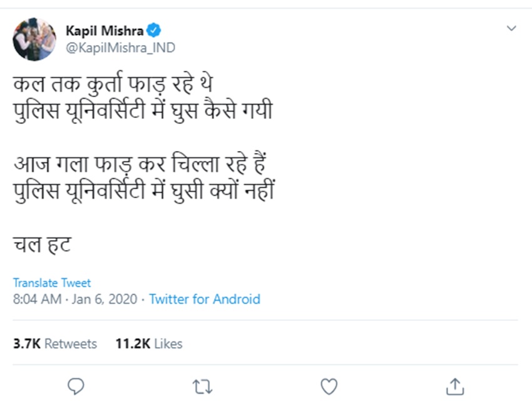This screenshot has width=532, height=401.
Task: Open the 8:04 AM timestamp link
Action: tap(37, 299)
